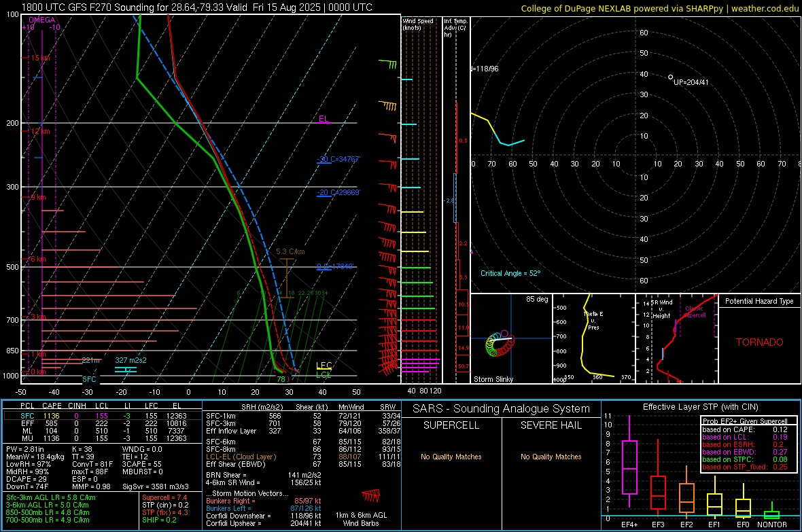The height and width of the screenshot is (532, 802).
Task: Select the highlighted SFC parcel row
Action: (x=103, y=416)
